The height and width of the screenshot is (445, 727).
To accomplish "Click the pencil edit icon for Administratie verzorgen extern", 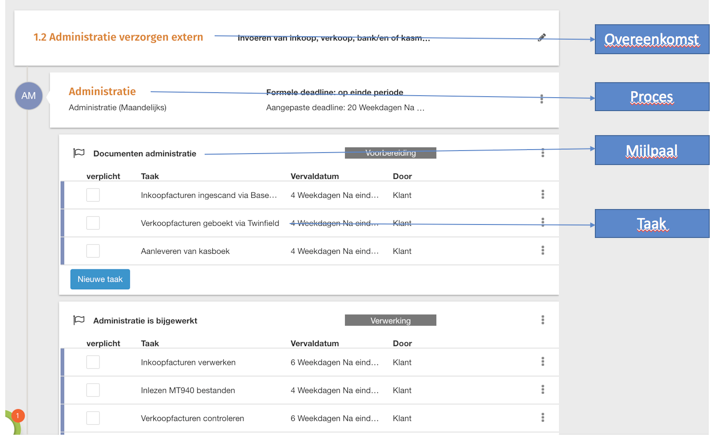I will pyautogui.click(x=541, y=38).
